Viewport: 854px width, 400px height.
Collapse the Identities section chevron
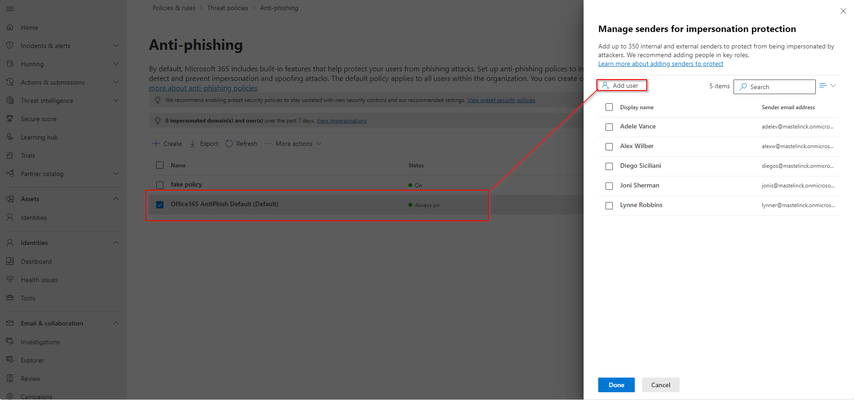[116, 243]
